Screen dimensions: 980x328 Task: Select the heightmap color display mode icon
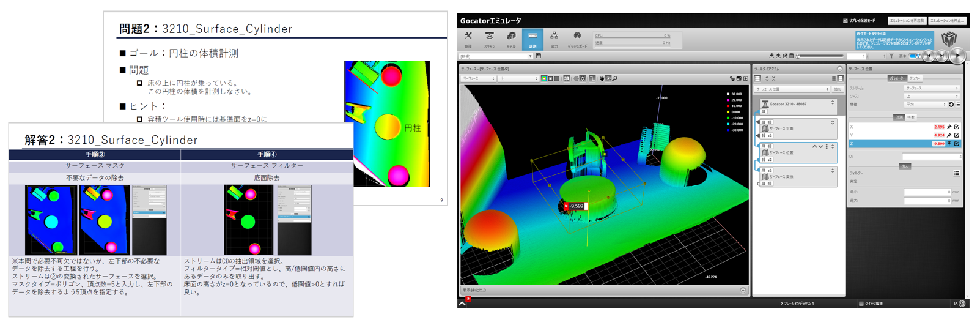pyautogui.click(x=544, y=78)
